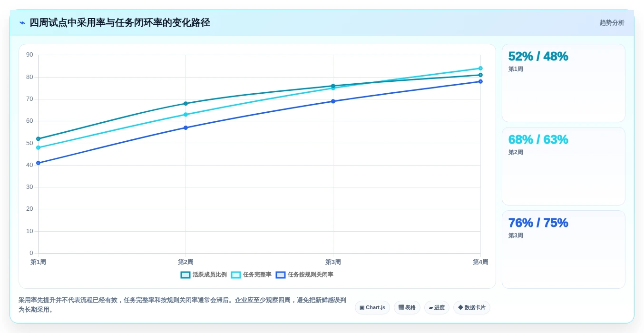Image resolution: width=644 pixels, height=333 pixels.
Task: Click the 进度 tag chip
Action: pyautogui.click(x=437, y=307)
